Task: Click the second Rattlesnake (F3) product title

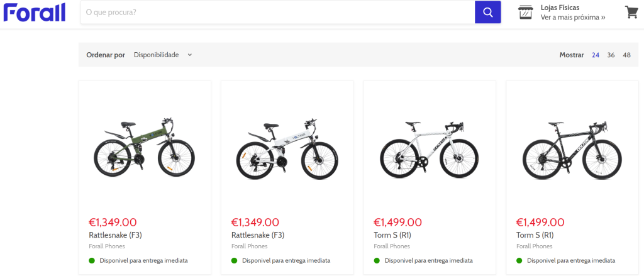Action: coord(258,235)
